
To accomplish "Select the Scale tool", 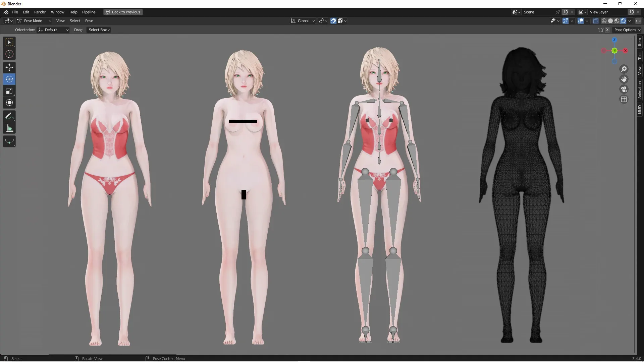I will coord(9,91).
